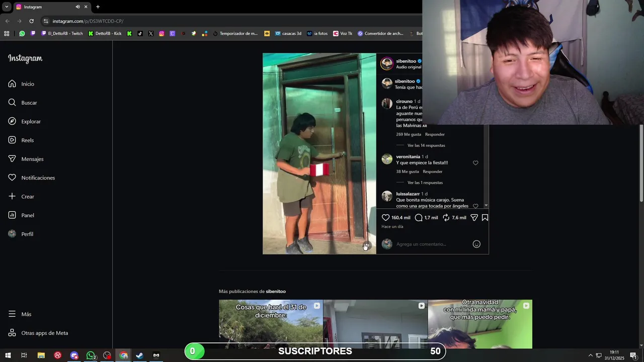The height and width of the screenshot is (362, 644).
Task: Click the Instagram logo
Action: click(25, 58)
